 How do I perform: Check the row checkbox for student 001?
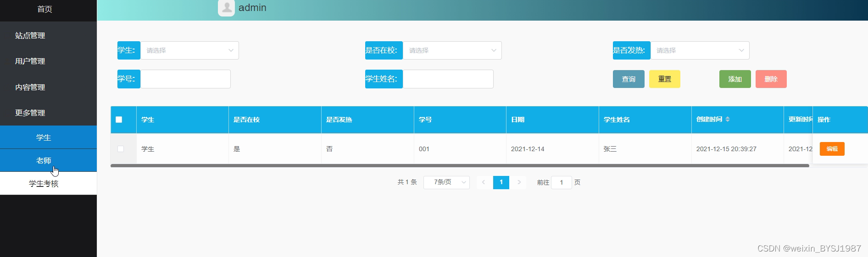121,149
